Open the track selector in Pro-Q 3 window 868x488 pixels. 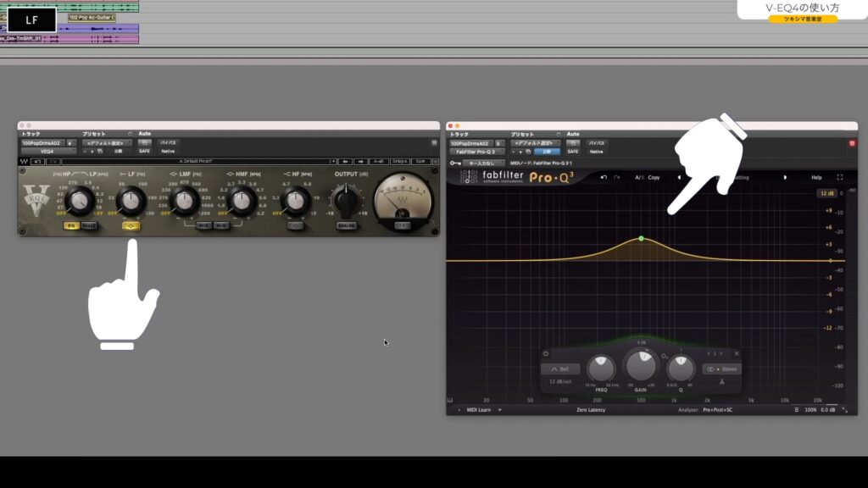(x=471, y=143)
